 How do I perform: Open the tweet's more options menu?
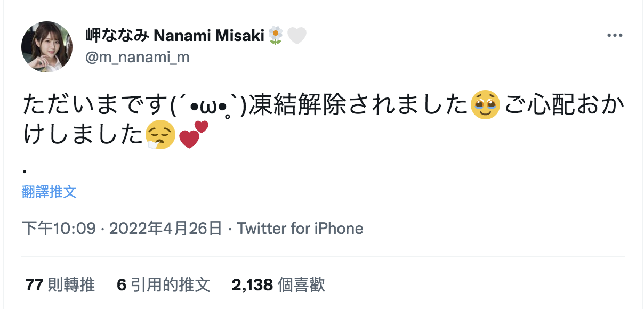tap(615, 36)
